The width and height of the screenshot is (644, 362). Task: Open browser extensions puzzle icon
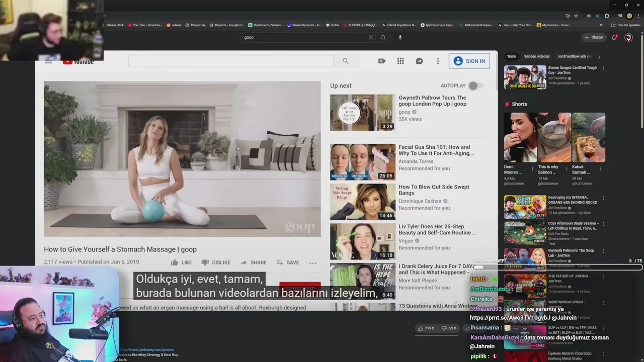coord(607,16)
